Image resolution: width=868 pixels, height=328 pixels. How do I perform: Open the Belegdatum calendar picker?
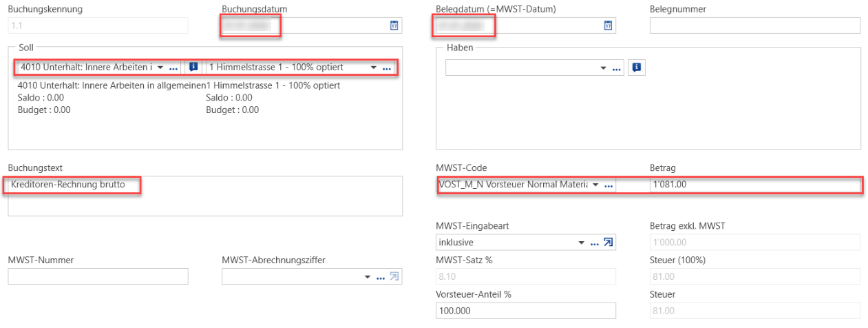click(x=608, y=25)
